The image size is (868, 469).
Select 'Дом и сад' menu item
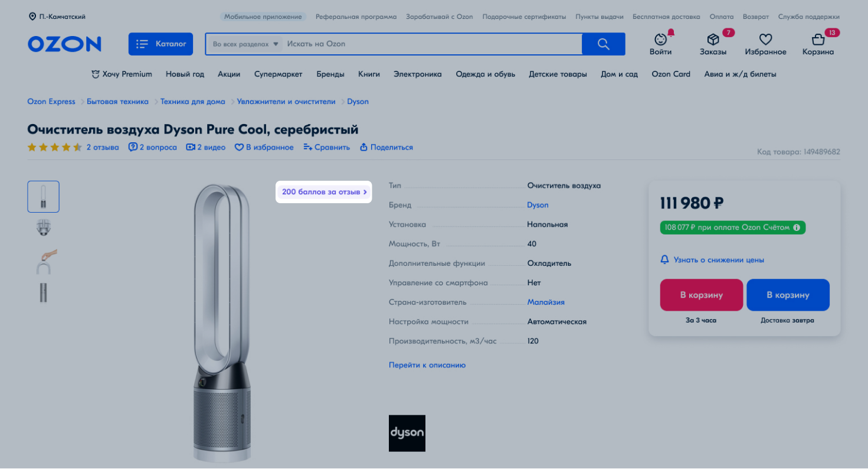point(619,74)
